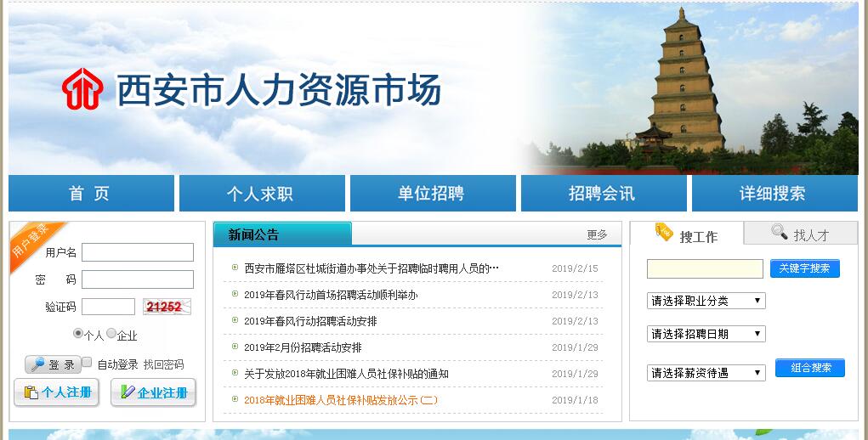Screen dimensions: 868x440
Task: Open the 请选择薪资待遇 dropdown
Action: (706, 373)
